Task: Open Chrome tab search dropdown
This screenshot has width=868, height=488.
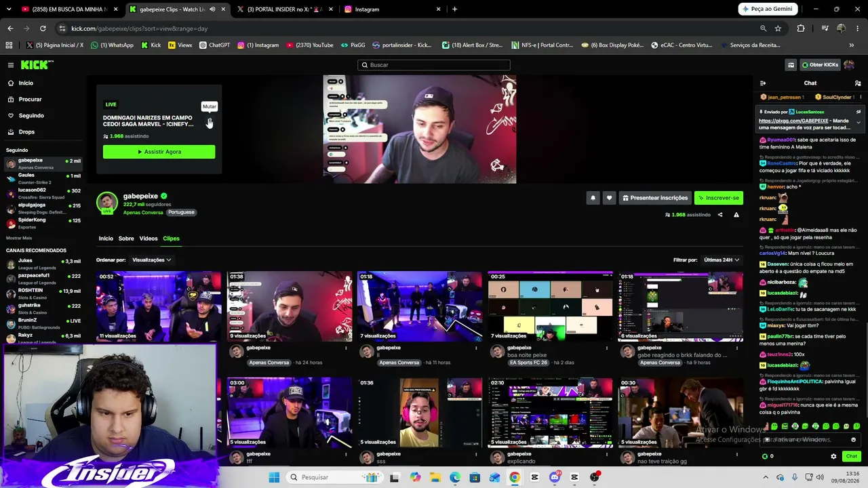Action: (x=10, y=9)
